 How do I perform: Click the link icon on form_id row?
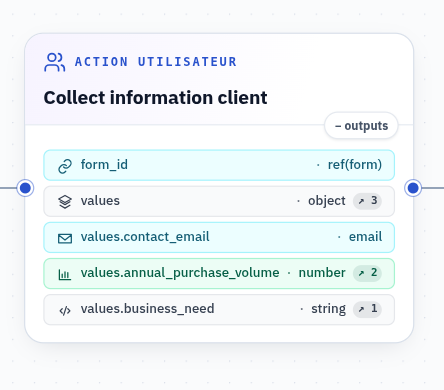[x=65, y=166]
